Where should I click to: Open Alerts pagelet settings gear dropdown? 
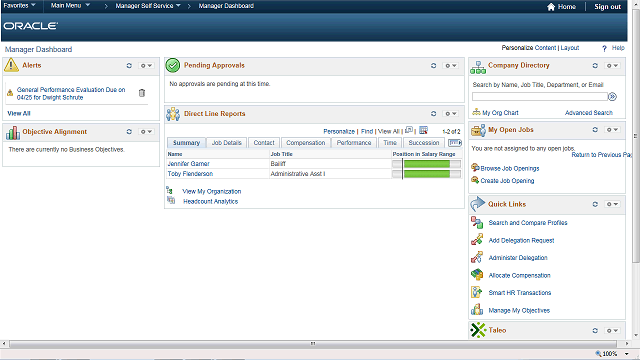pyautogui.click(x=146, y=65)
